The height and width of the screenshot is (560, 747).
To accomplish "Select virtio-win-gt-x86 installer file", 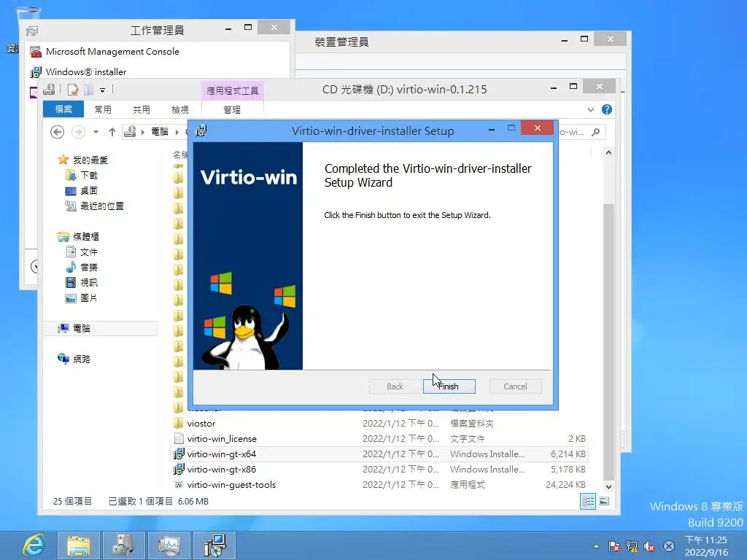I will click(379, 469).
